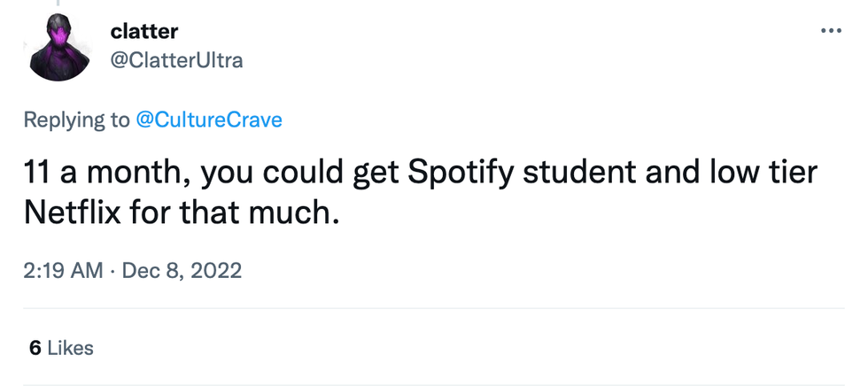Open the @CultureCrave mention link
Screen dimensions: 868x386
208,120
